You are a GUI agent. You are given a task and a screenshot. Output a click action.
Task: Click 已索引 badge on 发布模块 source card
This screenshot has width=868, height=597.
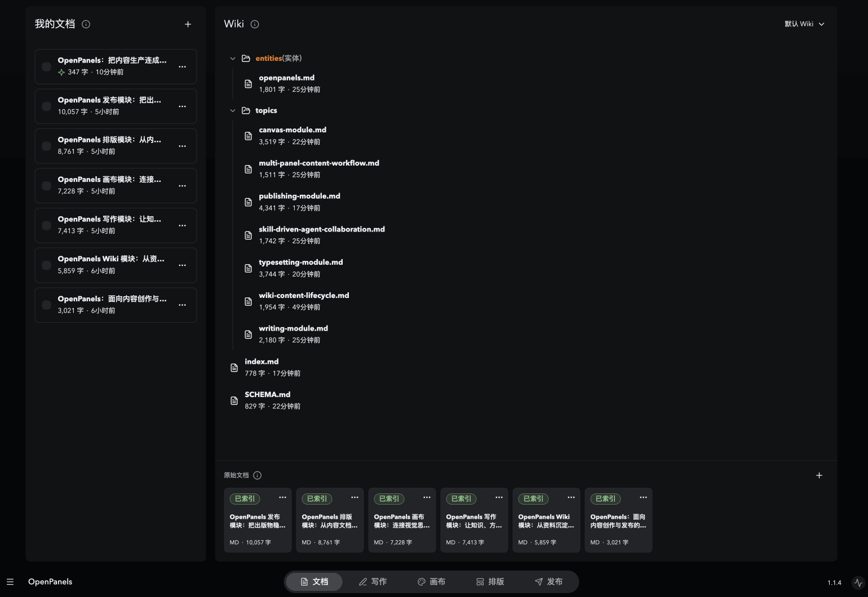click(245, 498)
